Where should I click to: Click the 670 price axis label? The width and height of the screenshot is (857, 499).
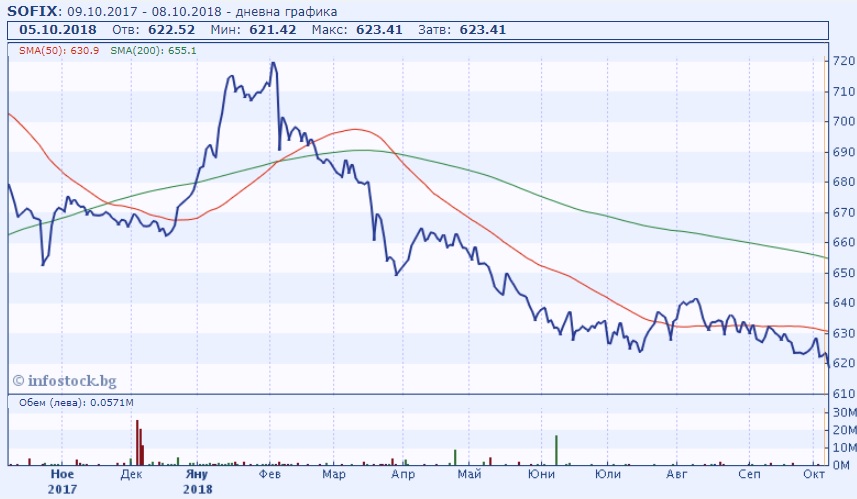pos(844,212)
